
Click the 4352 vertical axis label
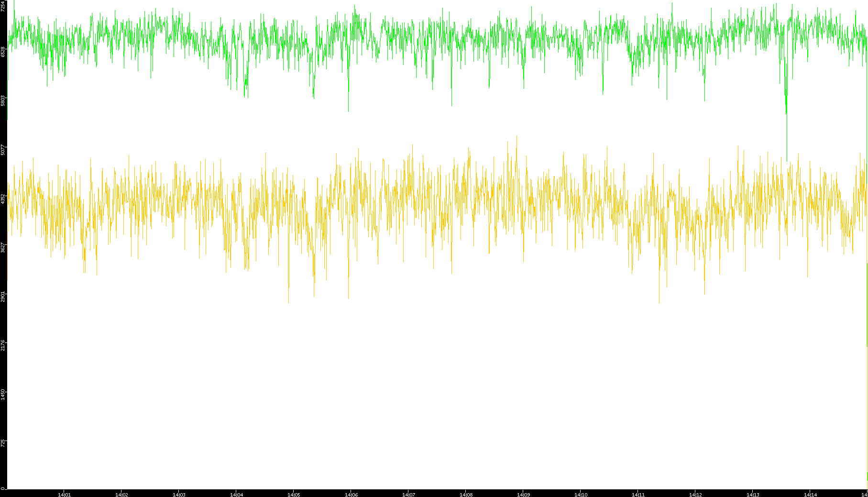3,199
